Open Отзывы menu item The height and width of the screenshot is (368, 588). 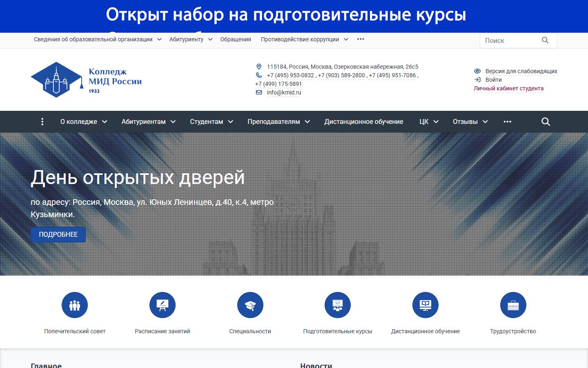[465, 121]
